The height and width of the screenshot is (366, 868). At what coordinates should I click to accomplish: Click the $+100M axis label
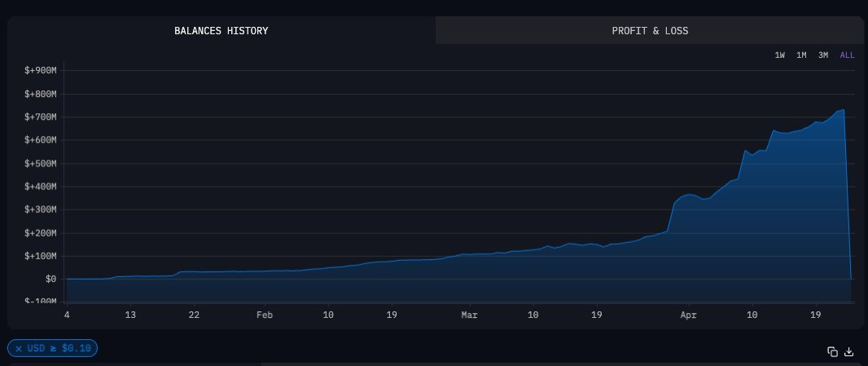(x=41, y=256)
